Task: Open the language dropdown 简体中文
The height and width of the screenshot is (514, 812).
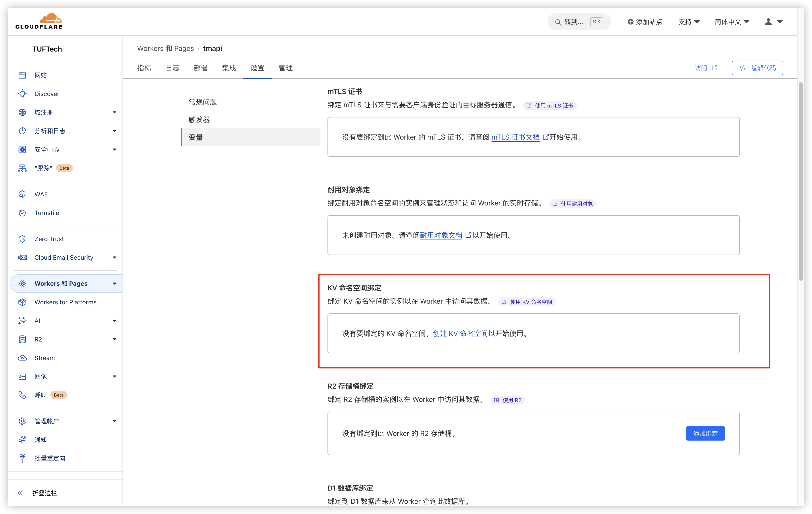Action: (x=732, y=22)
